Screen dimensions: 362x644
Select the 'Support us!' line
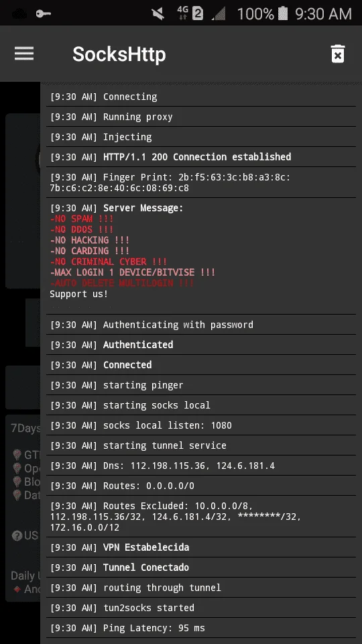pos(79,294)
